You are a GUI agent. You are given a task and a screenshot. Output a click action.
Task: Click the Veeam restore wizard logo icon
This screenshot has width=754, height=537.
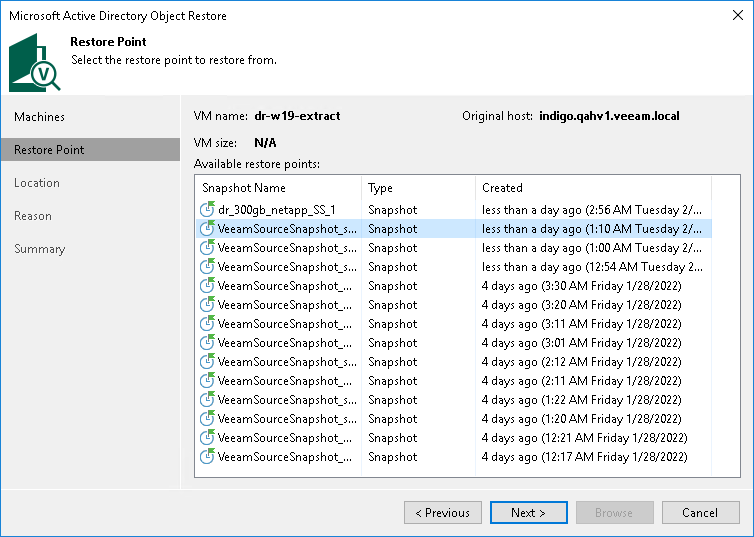coord(34,62)
